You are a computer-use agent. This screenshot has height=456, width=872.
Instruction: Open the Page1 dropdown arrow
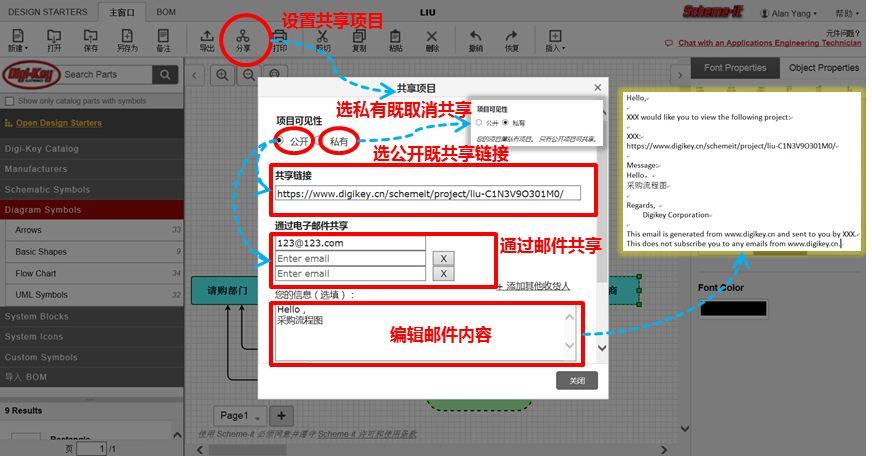257,417
